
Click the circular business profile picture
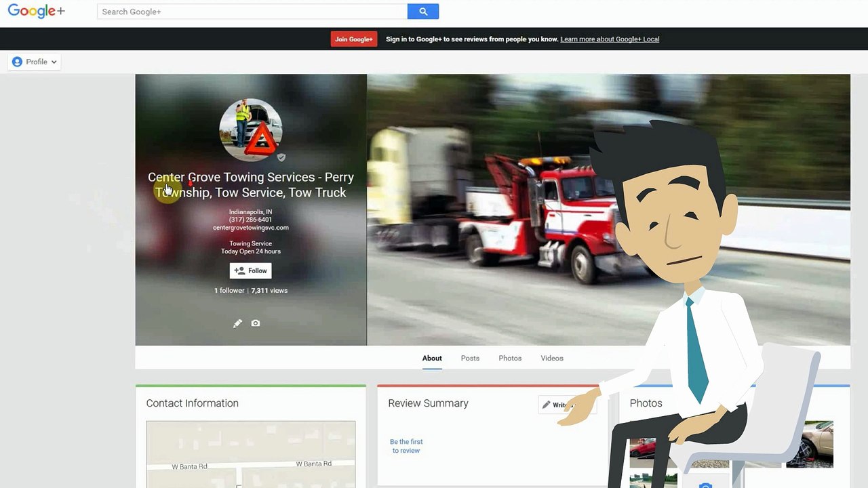251,130
